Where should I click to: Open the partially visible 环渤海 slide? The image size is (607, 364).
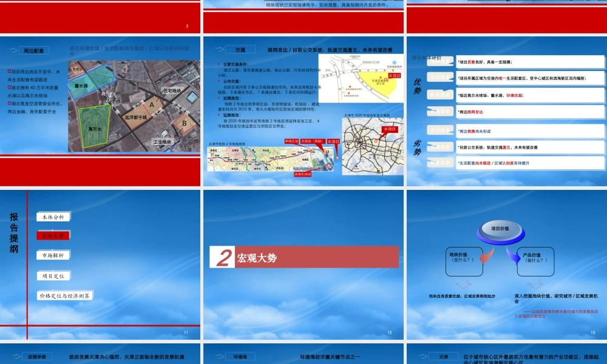point(303,354)
